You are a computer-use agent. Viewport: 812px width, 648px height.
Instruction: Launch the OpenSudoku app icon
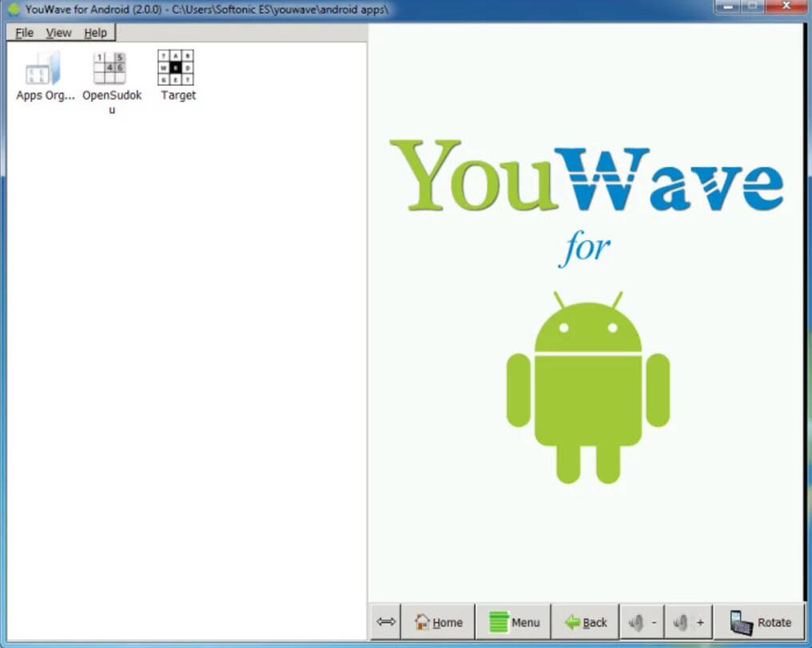pyautogui.click(x=109, y=68)
